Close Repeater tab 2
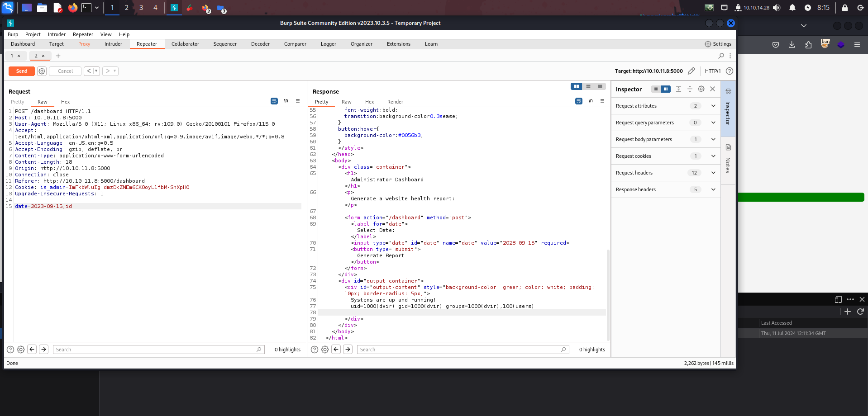Screen dimensions: 868x416 click(43, 56)
